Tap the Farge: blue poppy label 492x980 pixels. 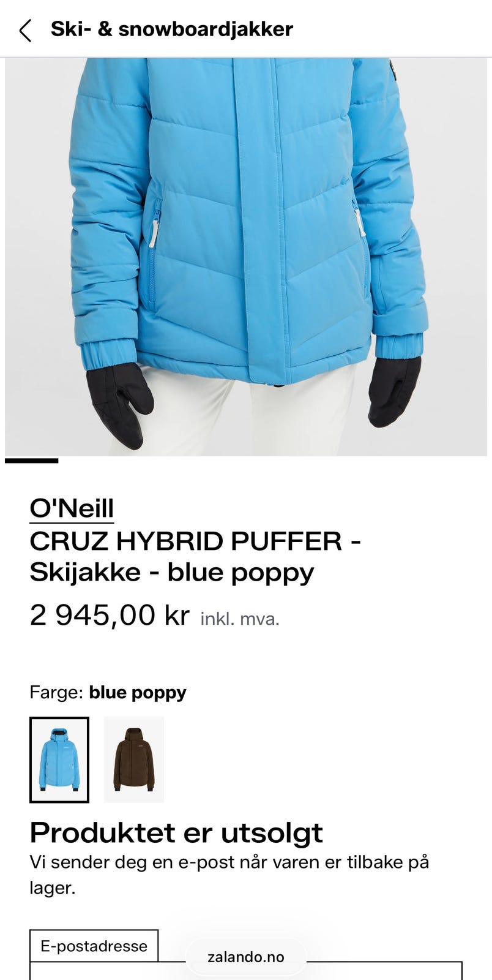point(108,693)
